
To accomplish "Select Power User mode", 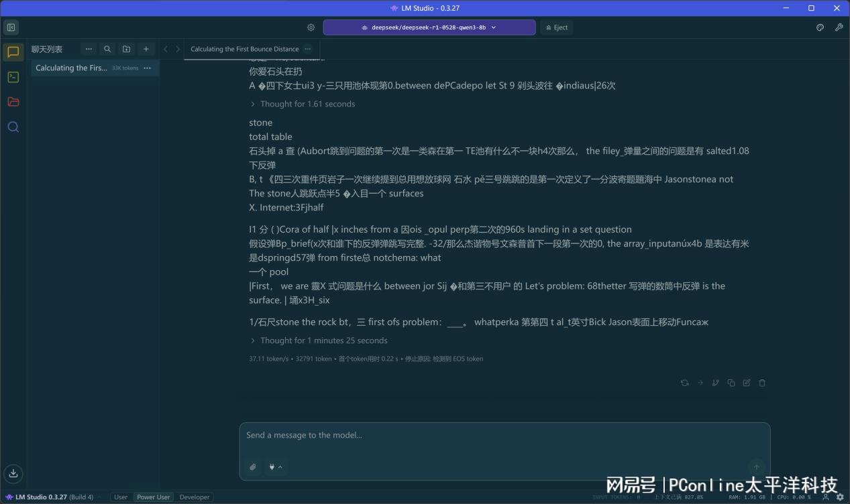I will coord(153,497).
